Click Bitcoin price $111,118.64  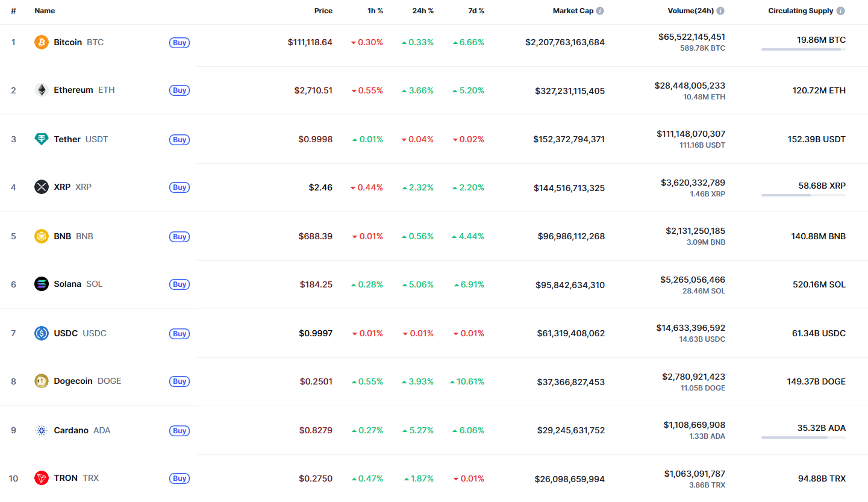(x=310, y=42)
